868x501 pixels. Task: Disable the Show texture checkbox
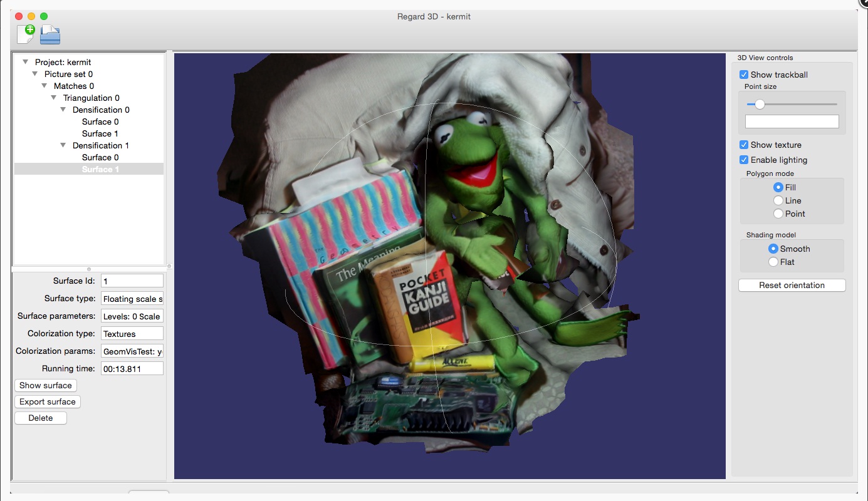[744, 145]
